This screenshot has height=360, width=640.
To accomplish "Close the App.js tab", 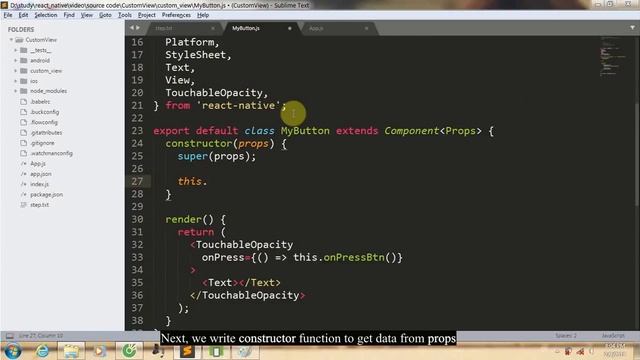I will point(367,28).
